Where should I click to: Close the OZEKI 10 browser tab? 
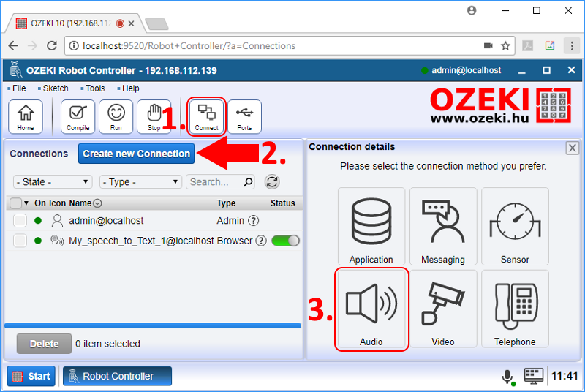[131, 23]
